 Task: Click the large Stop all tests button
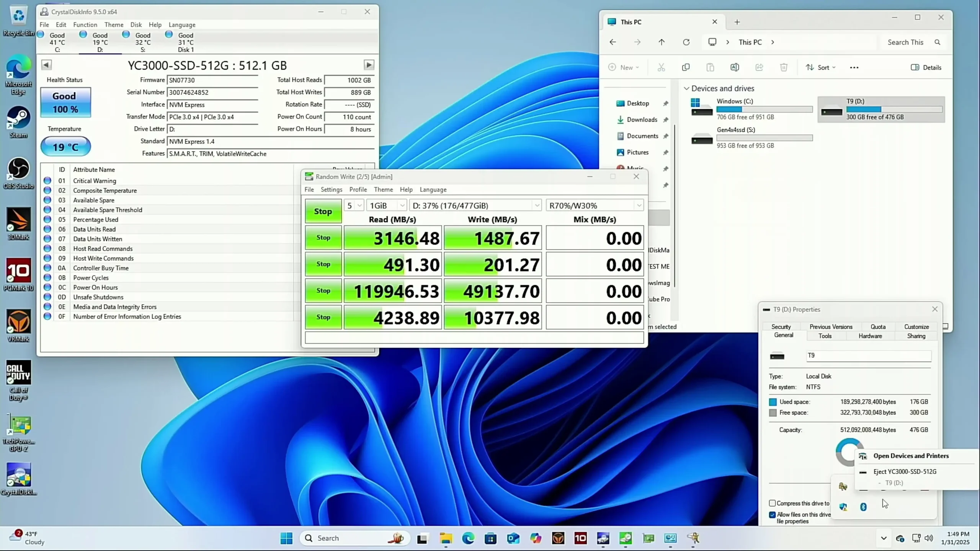point(323,211)
